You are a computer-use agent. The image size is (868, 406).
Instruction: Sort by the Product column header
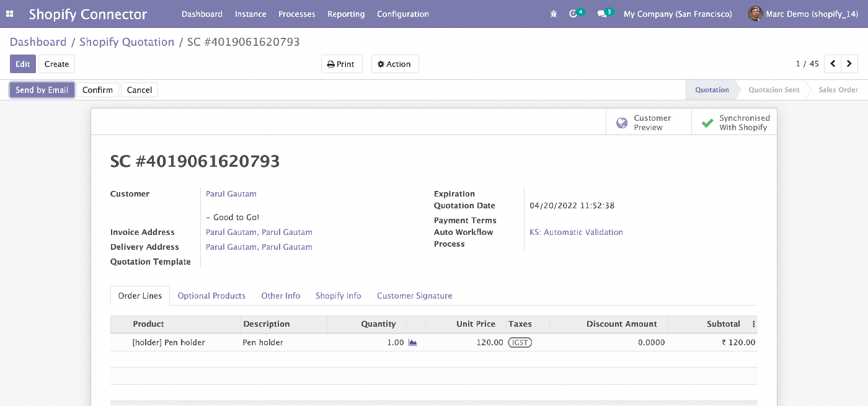185,324
